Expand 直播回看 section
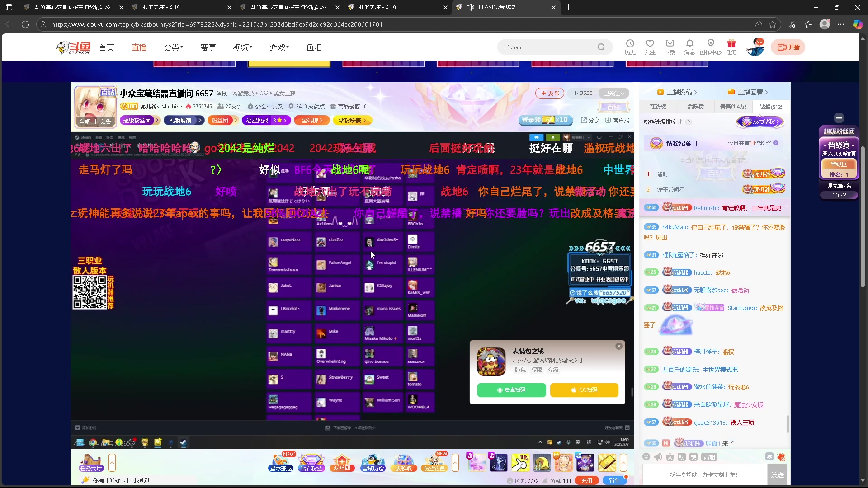868x488 pixels. [748, 92]
